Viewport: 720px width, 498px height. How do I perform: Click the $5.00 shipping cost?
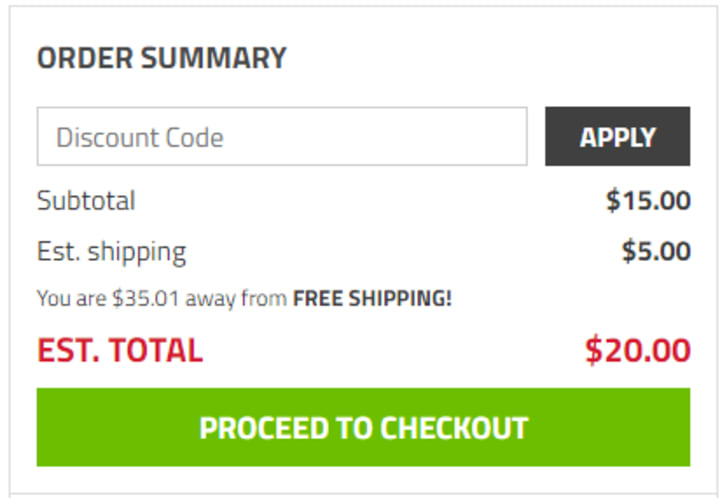(x=656, y=251)
